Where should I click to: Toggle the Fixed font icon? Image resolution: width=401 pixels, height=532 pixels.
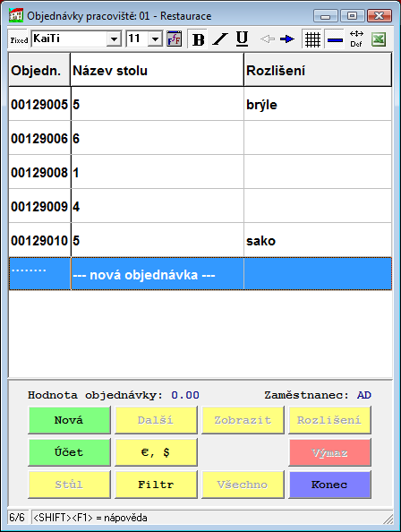(19, 39)
